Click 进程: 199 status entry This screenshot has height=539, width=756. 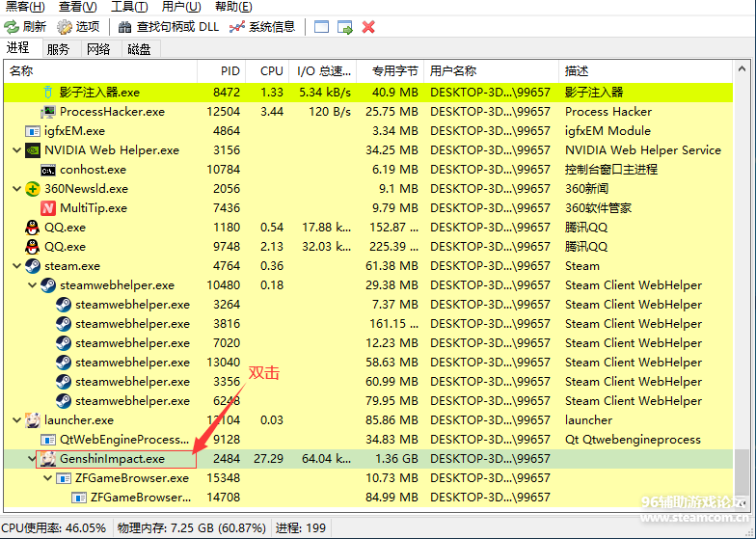pos(301,528)
